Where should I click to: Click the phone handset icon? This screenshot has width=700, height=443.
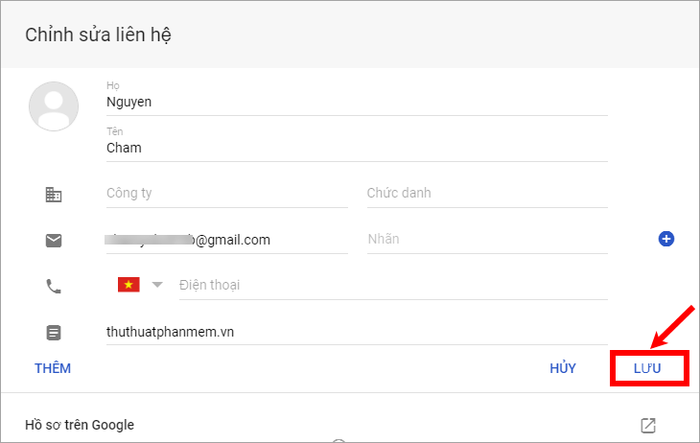click(54, 286)
